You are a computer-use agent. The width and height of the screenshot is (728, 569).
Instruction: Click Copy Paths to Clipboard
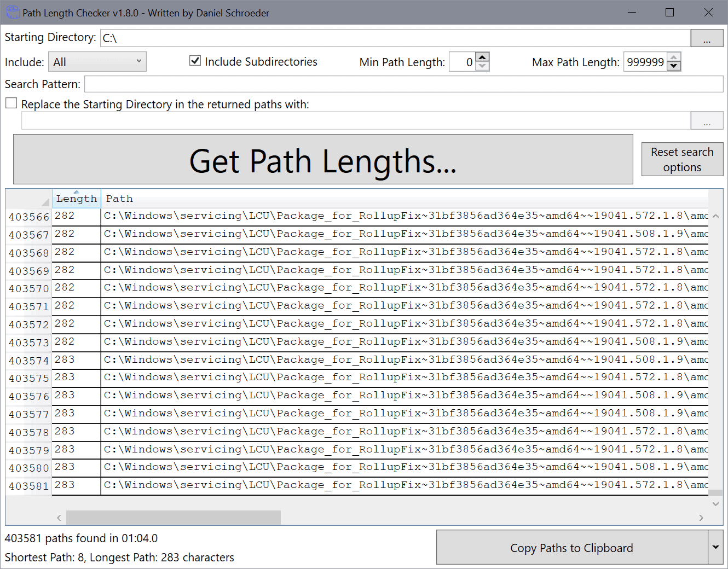(x=572, y=547)
